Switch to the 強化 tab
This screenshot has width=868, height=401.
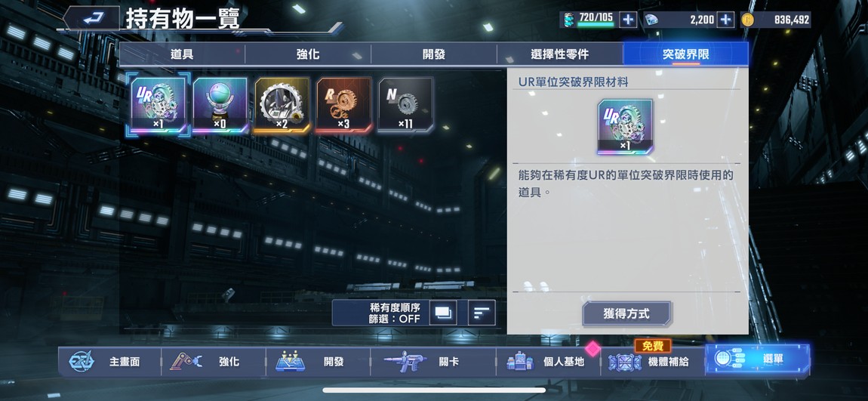click(x=308, y=54)
